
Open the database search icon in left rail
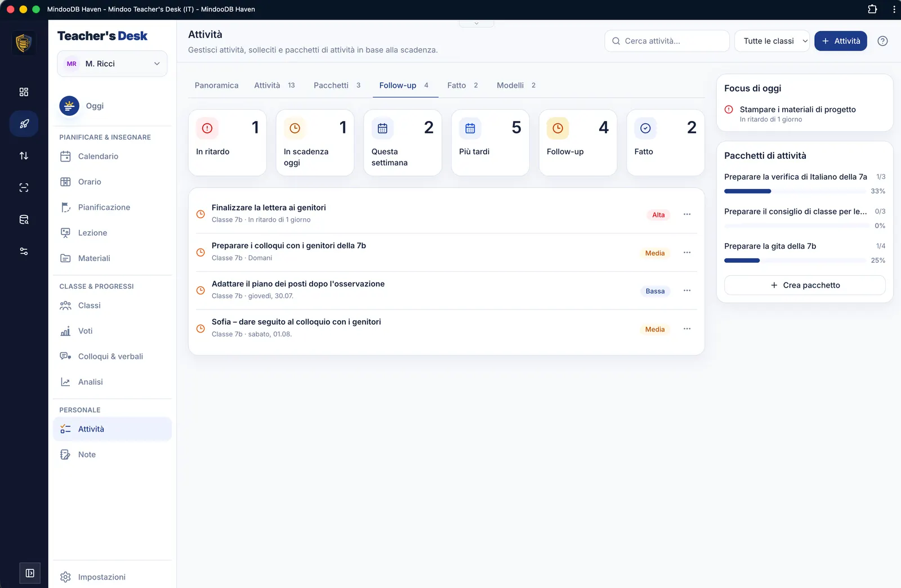(24, 219)
